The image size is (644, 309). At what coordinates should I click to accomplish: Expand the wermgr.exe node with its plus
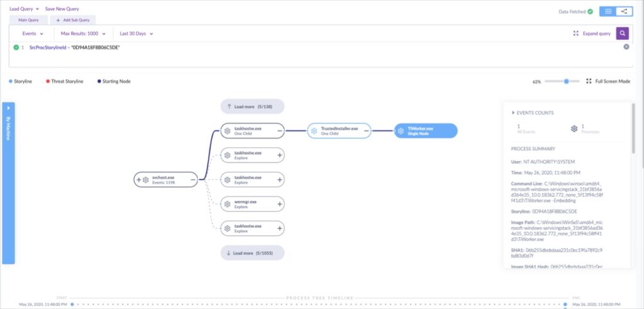280,204
